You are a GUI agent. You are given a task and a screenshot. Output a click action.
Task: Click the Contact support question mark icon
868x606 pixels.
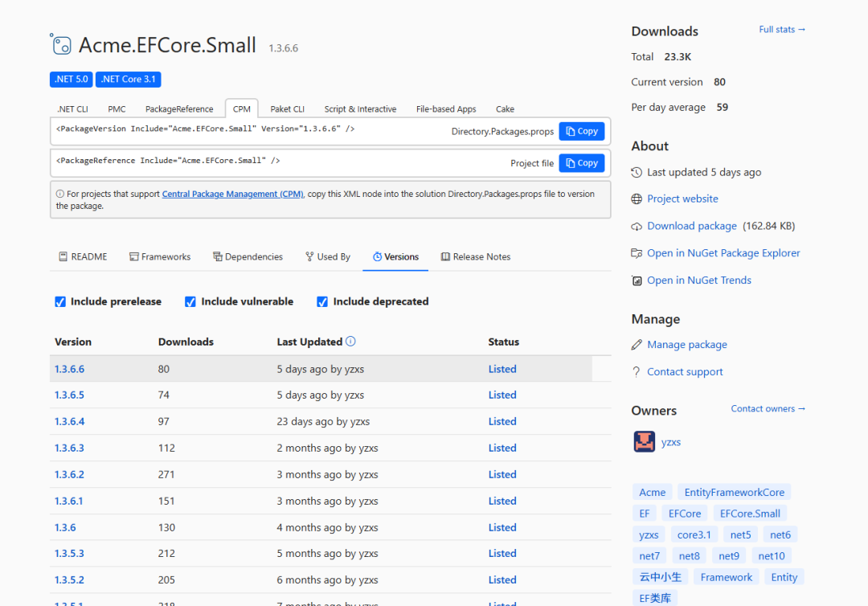634,371
